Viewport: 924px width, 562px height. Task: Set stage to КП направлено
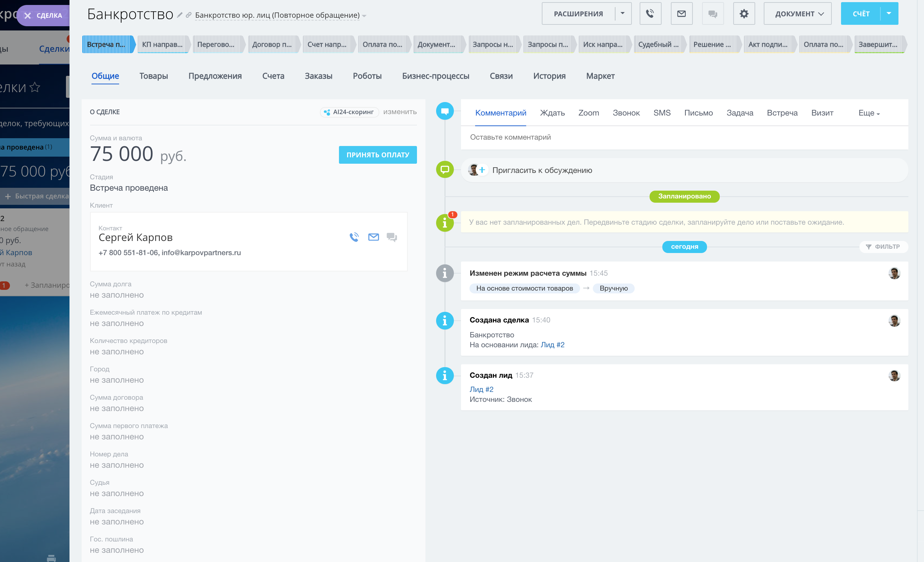tap(162, 45)
